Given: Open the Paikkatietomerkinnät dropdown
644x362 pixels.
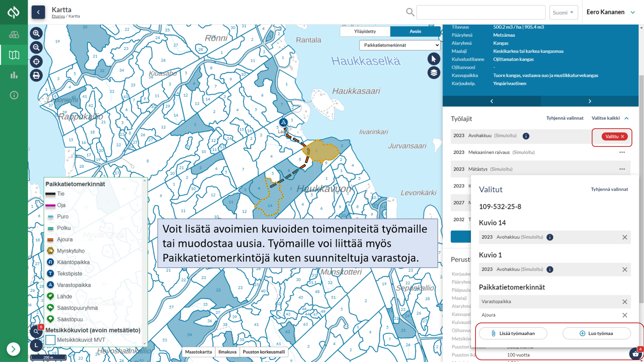Looking at the screenshot, I should coord(400,45).
